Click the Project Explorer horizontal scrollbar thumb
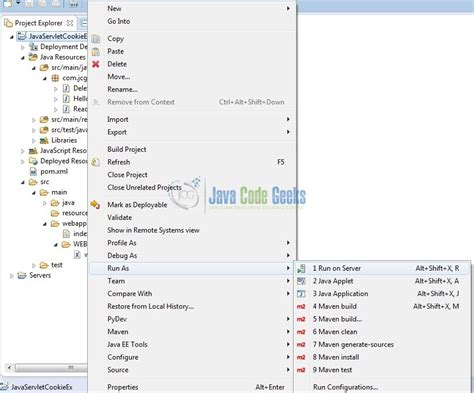474x393 pixels. pos(52,368)
